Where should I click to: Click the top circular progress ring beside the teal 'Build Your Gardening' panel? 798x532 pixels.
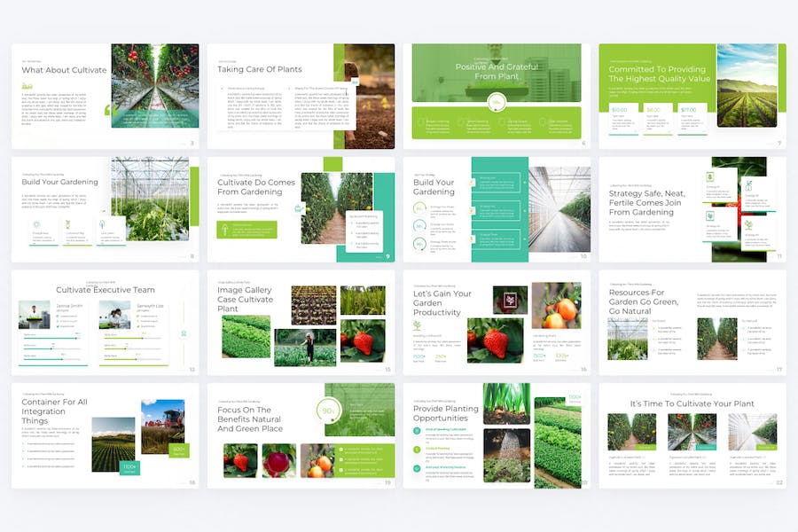coord(419,208)
